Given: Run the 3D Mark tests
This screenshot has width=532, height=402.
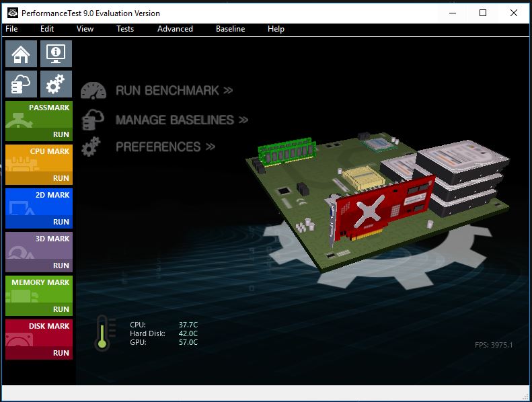Looking at the screenshot, I should click(x=61, y=266).
